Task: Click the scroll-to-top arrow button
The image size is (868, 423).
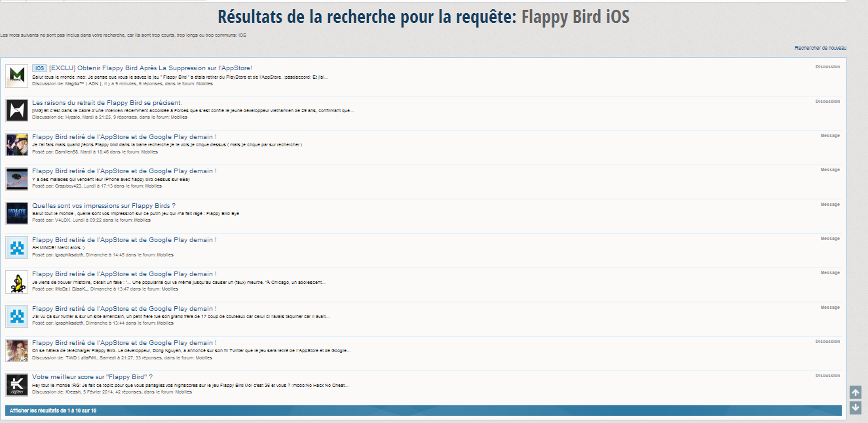Action: coord(855,392)
